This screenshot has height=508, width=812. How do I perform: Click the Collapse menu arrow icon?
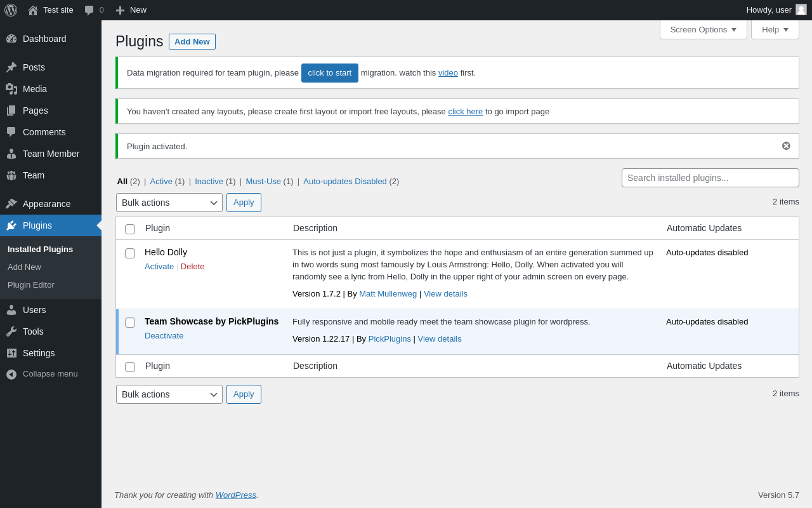11,375
